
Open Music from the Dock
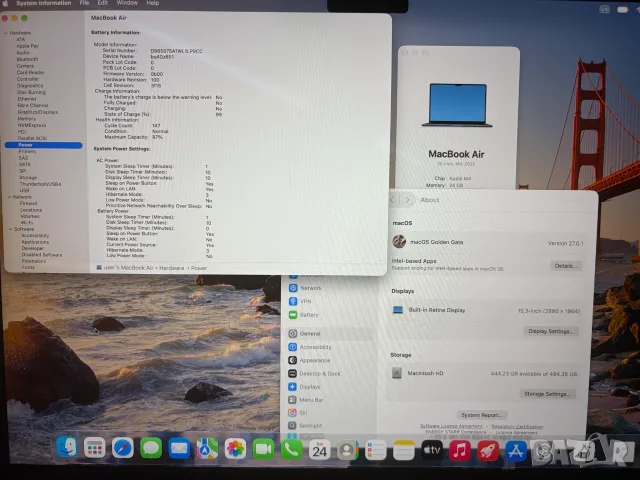pos(460,451)
